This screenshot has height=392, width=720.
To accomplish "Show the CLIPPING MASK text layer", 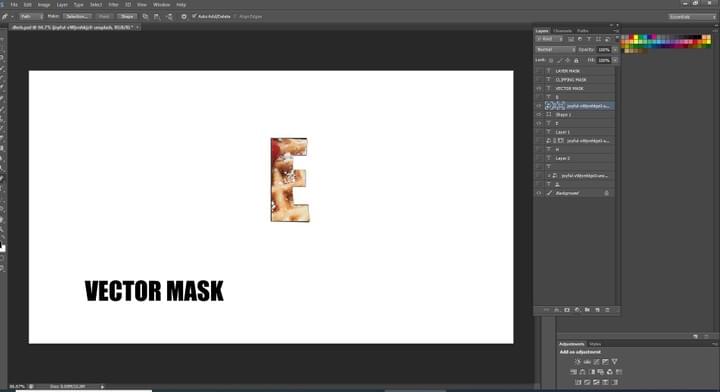I will click(x=539, y=80).
